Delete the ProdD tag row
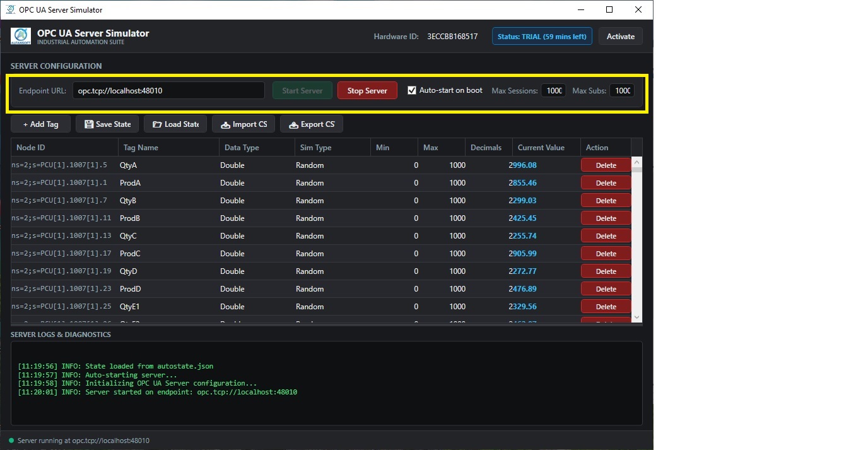Viewport: 868px width, 450px height. click(x=606, y=289)
